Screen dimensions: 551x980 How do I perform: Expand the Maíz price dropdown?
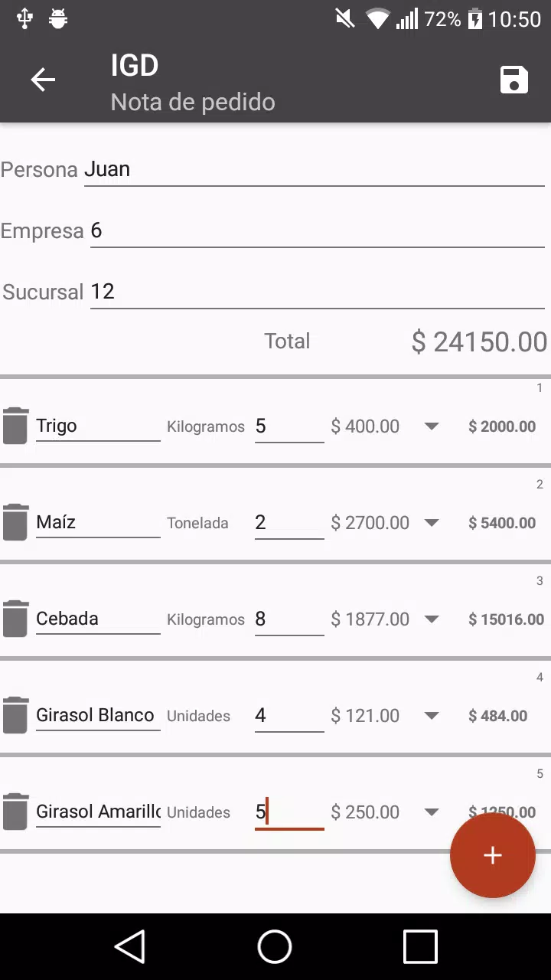432,523
